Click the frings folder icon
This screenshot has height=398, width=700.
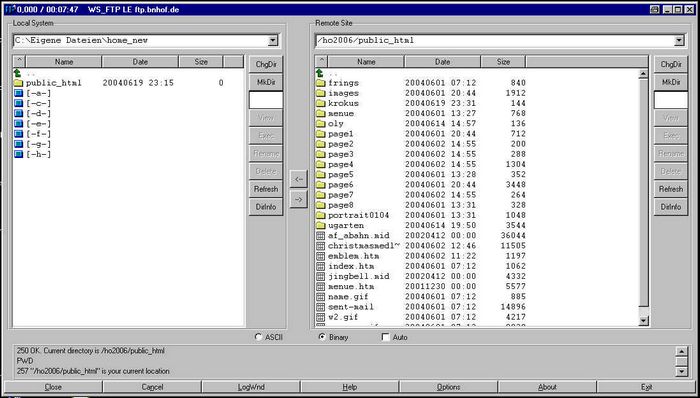(x=321, y=83)
